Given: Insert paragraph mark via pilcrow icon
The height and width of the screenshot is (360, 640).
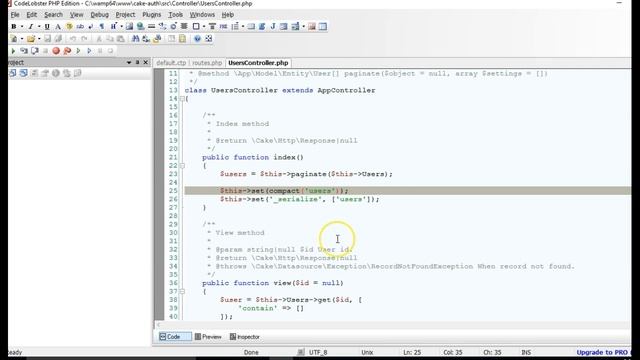Looking at the screenshot, I should click(x=102, y=27).
